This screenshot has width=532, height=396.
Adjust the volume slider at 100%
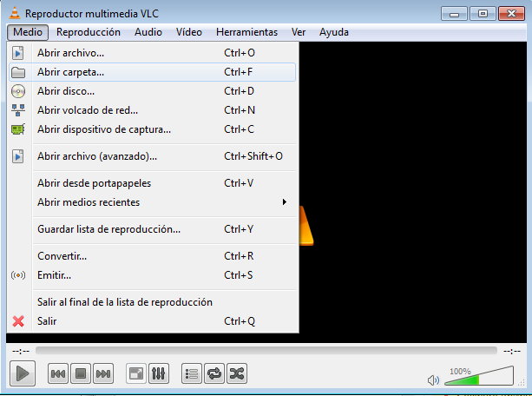[x=479, y=376]
